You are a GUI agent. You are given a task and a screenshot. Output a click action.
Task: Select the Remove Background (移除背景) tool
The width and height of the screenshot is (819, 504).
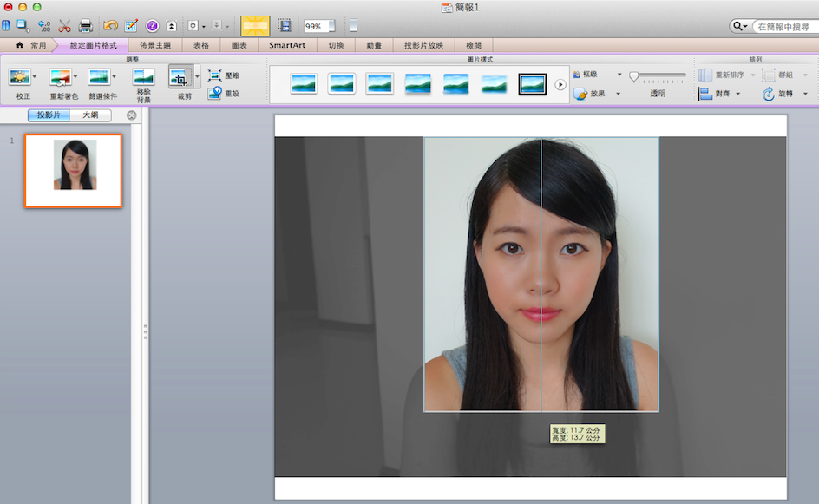coord(143,78)
